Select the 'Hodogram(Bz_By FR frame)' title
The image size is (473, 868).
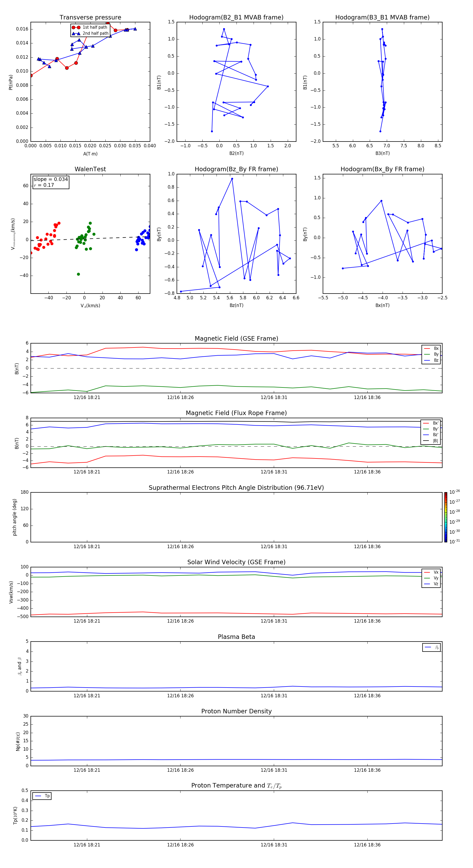(236, 169)
